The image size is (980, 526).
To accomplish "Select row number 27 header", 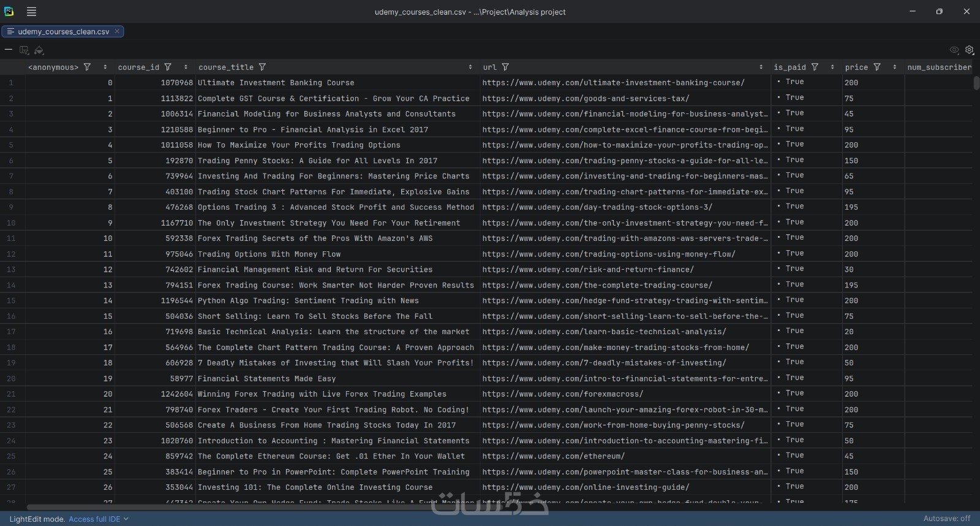I will [11, 487].
